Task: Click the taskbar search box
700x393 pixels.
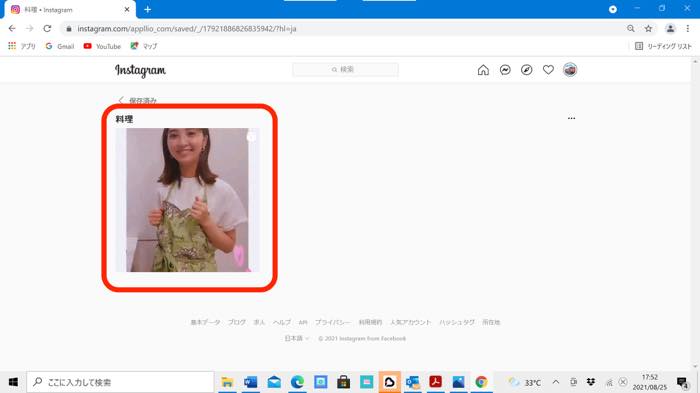Action: (x=121, y=382)
